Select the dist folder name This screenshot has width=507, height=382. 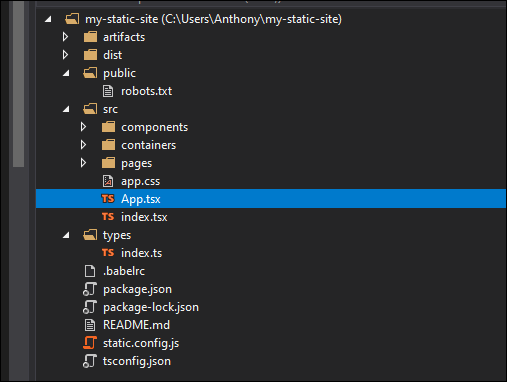(113, 55)
